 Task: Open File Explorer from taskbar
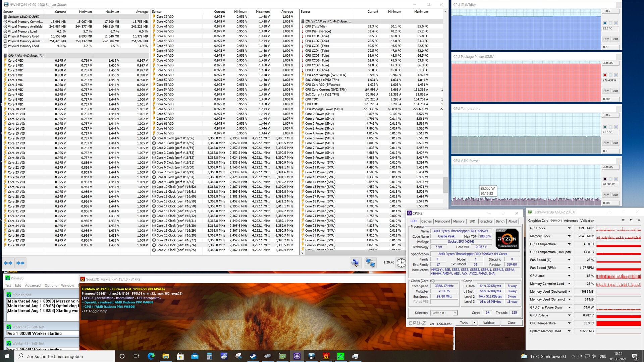tap(165, 356)
